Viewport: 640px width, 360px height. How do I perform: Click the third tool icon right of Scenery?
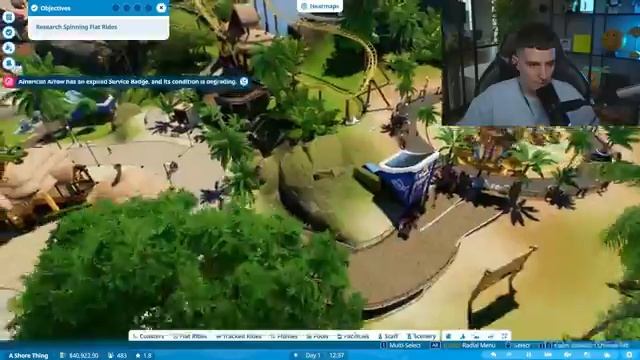pyautogui.click(x=476, y=336)
